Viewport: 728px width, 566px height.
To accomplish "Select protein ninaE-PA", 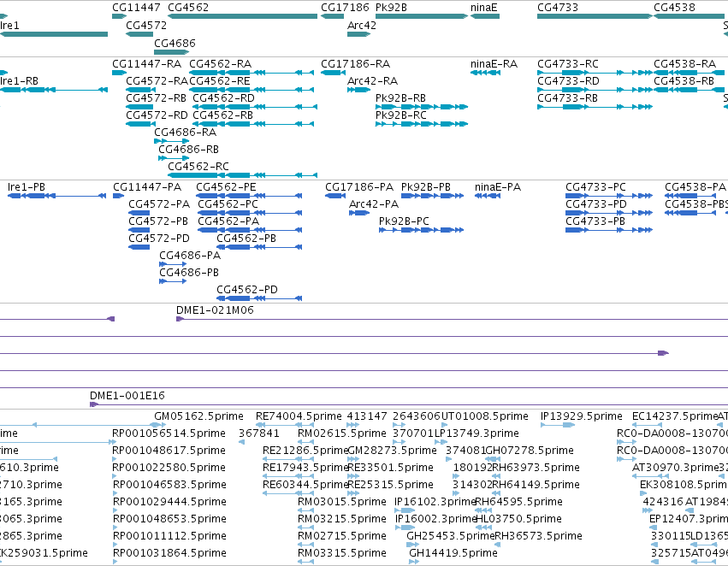I will [498, 187].
